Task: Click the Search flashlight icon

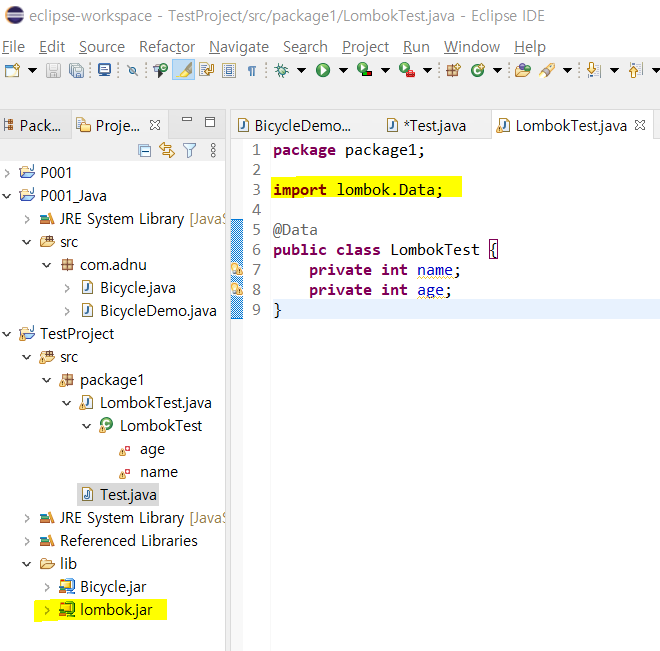Action: point(546,70)
